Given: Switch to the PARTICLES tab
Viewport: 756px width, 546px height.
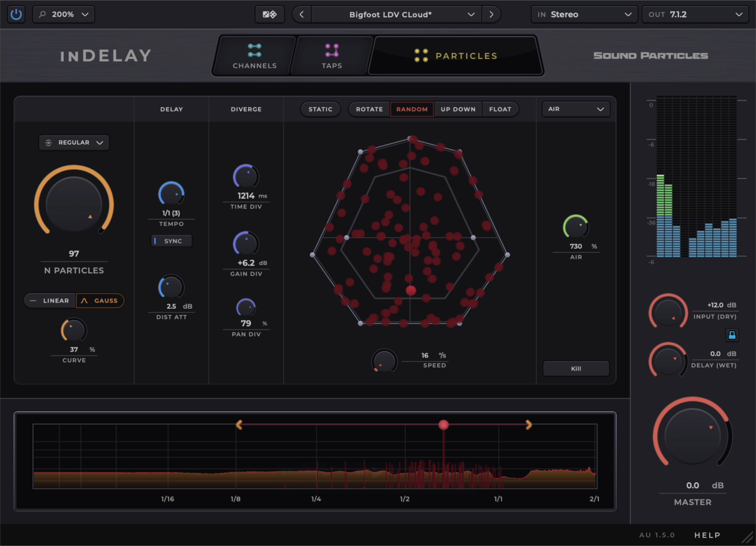Looking at the screenshot, I should (456, 56).
